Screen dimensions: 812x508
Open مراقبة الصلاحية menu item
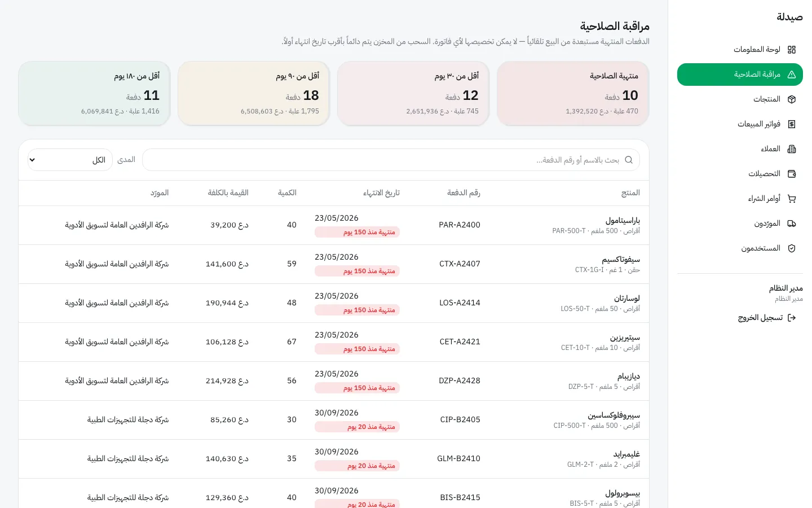[x=740, y=75]
